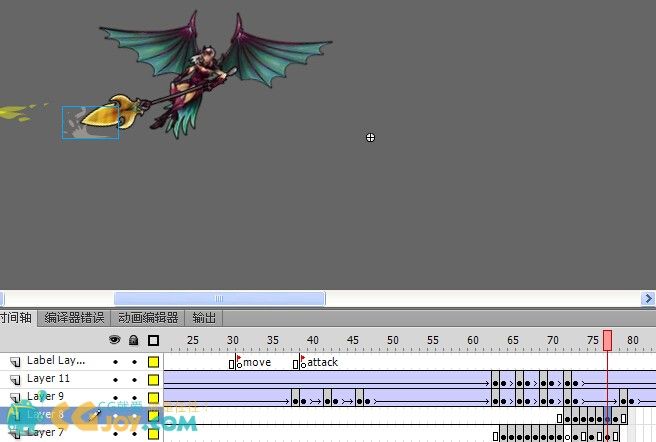Open the 动画编辑器 tab
656x442 pixels.
pyautogui.click(x=148, y=318)
